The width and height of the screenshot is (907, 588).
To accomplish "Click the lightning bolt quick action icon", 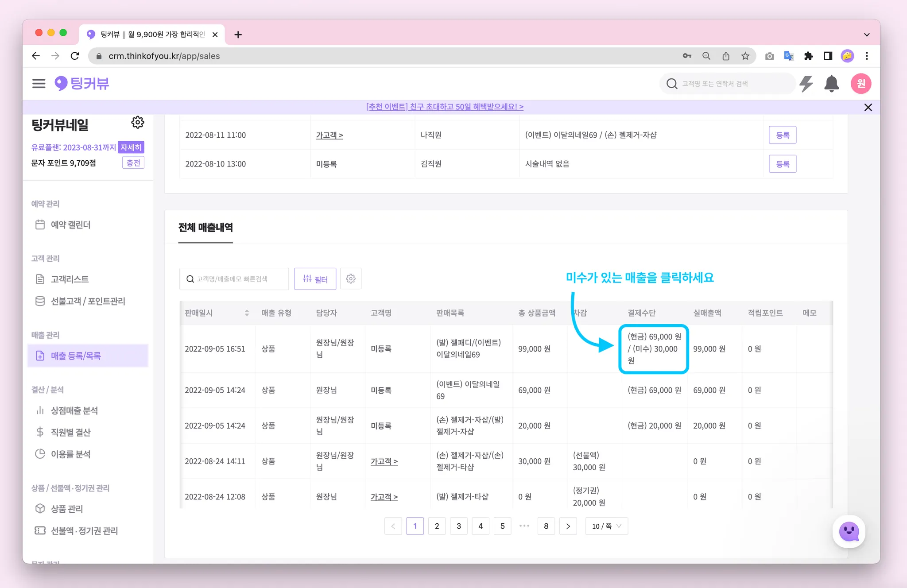I will (x=806, y=84).
